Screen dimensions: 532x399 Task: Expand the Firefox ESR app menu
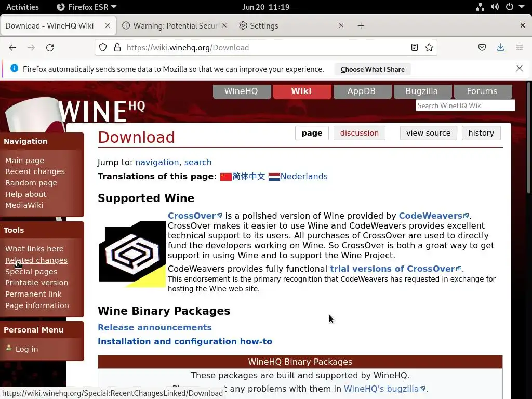point(87,7)
